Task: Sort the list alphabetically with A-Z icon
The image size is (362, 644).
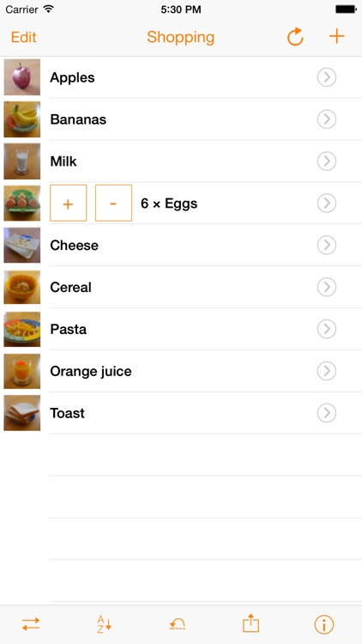Action: pos(105,625)
